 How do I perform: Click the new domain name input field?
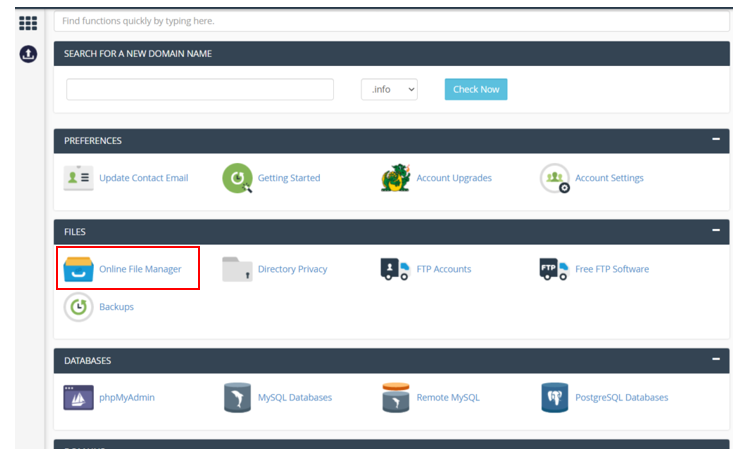click(x=200, y=89)
